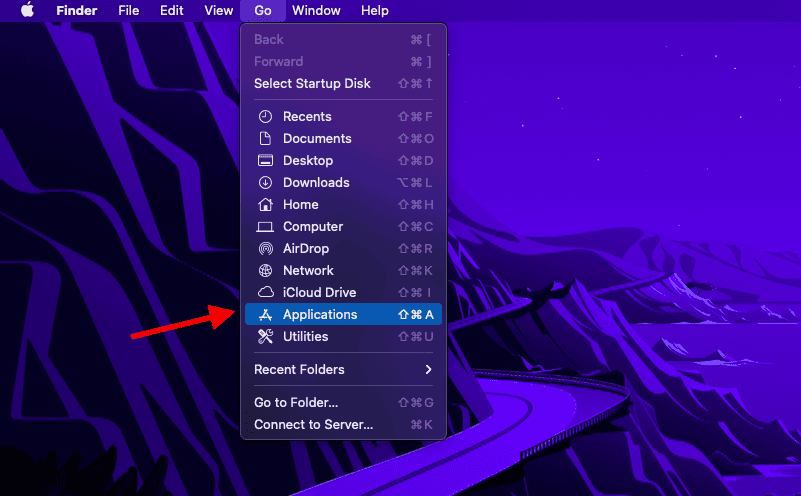This screenshot has width=801, height=496.
Task: Pick Select Startup Disk menu item
Action: (312, 84)
